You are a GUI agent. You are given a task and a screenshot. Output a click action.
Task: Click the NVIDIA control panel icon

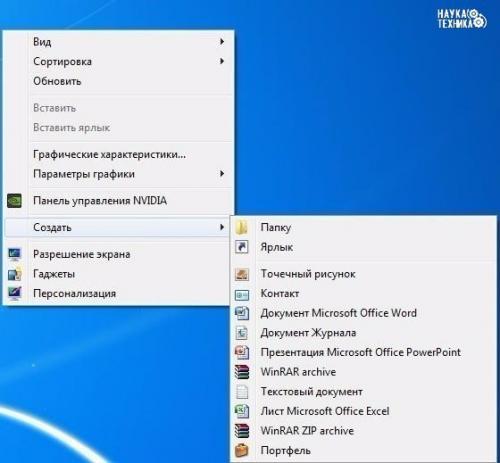[14, 201]
